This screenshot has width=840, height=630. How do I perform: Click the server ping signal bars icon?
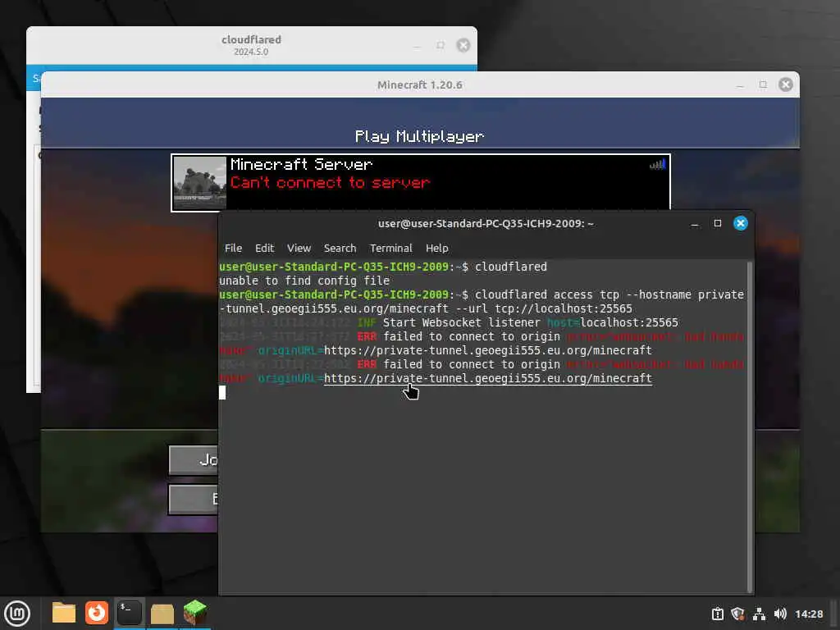pyautogui.click(x=658, y=164)
